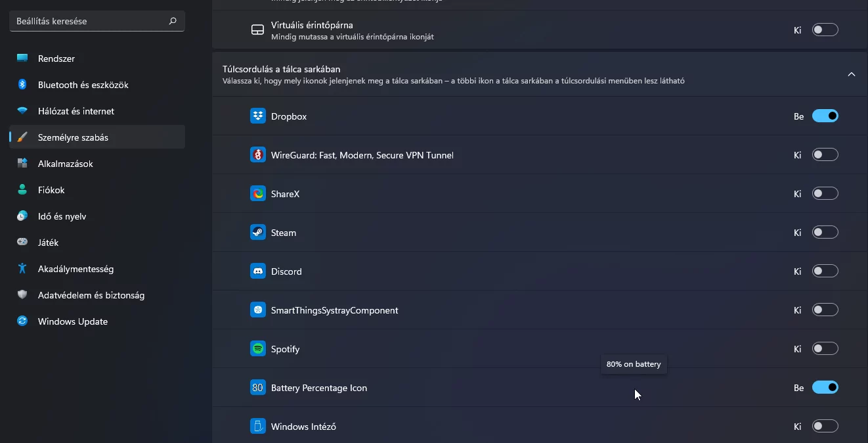Enable the WireGuard tray icon toggle
Image resolution: width=868 pixels, height=443 pixels.
(825, 155)
